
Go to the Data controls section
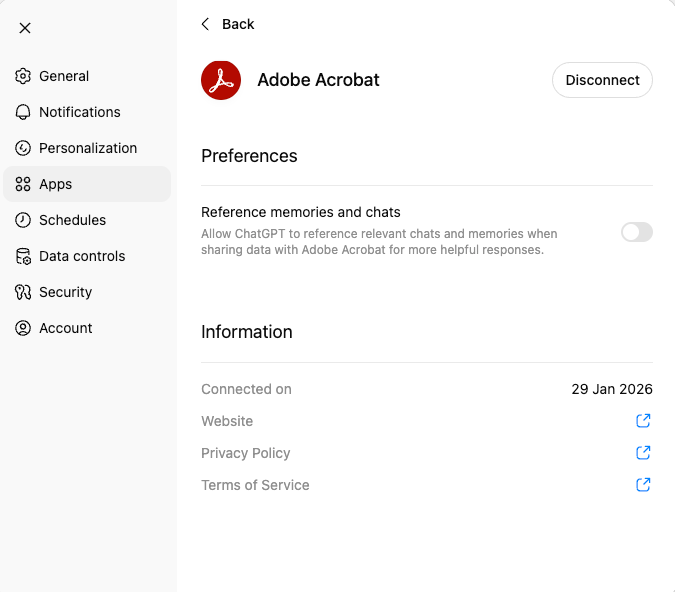tap(82, 256)
